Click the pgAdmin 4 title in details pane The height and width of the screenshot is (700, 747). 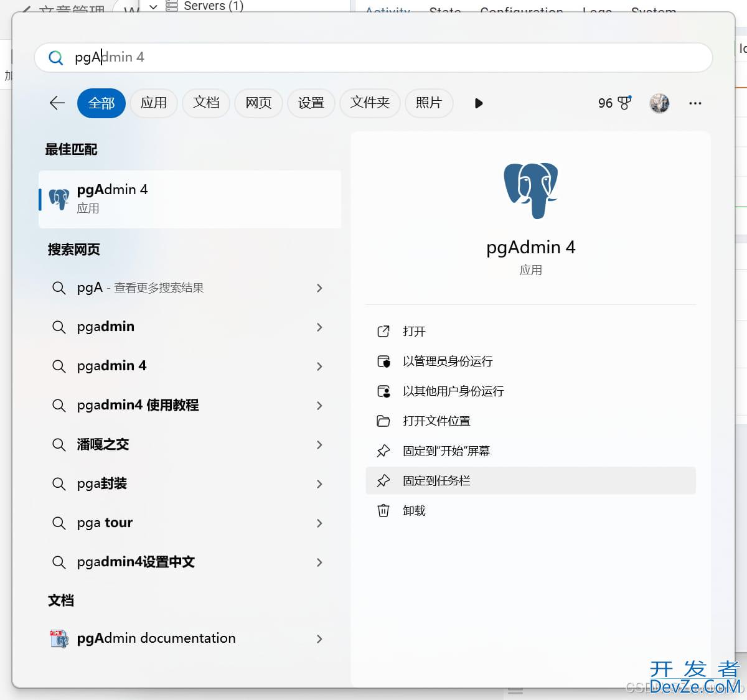[531, 248]
